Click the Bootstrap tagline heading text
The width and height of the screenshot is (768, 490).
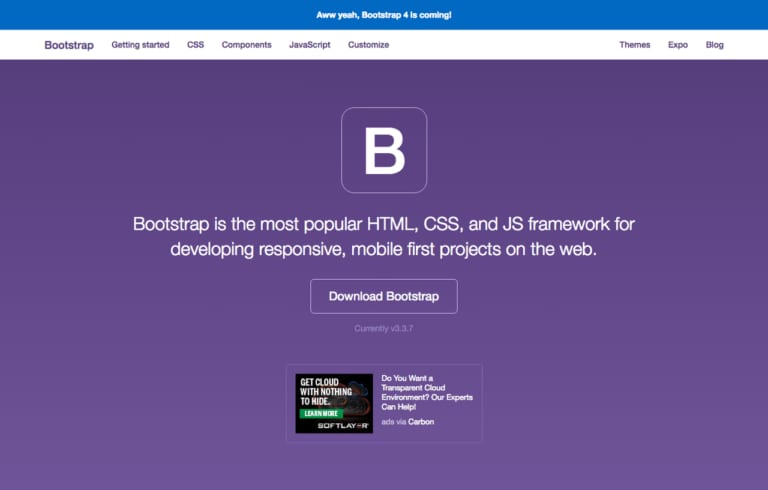click(x=384, y=236)
